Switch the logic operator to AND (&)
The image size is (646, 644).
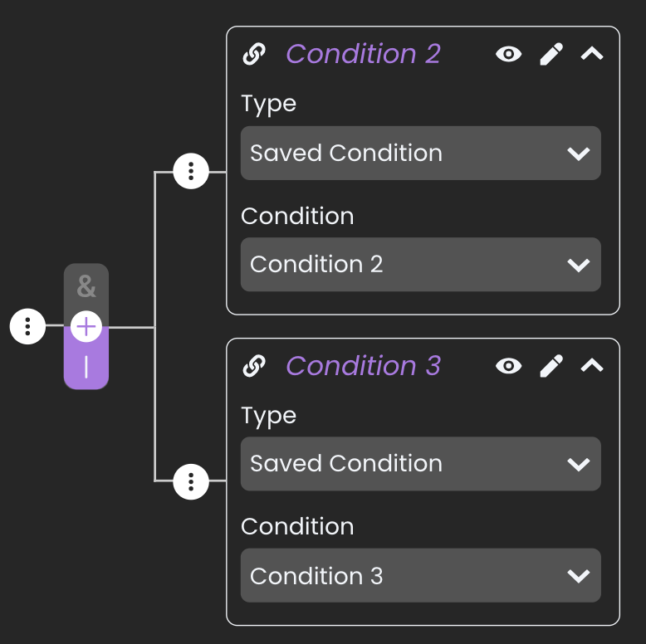click(x=86, y=287)
